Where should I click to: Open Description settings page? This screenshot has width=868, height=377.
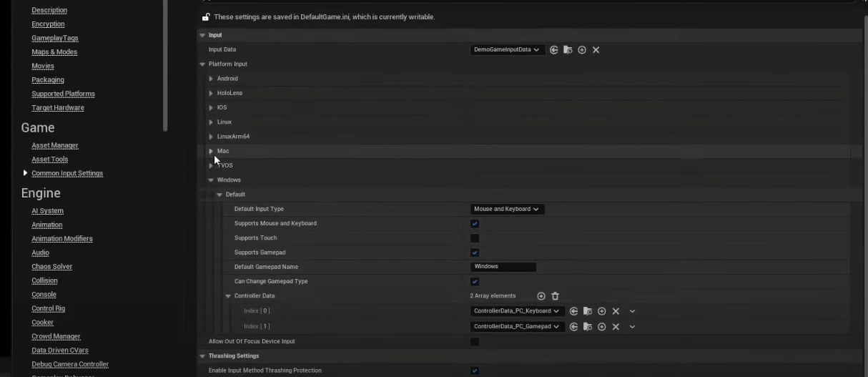49,11
